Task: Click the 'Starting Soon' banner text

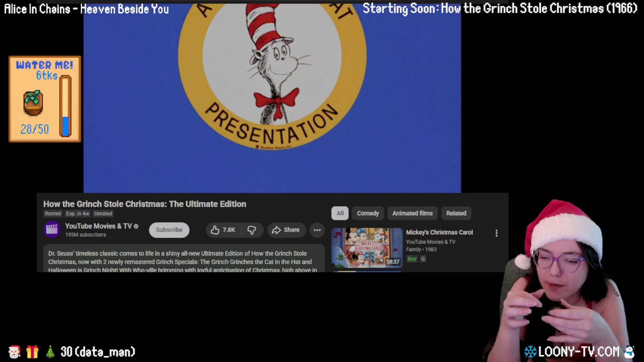Action: (500, 8)
